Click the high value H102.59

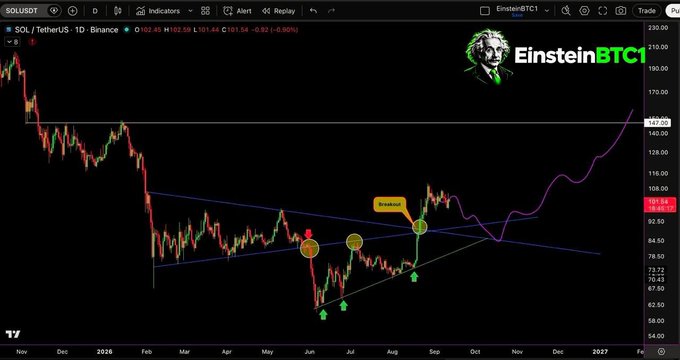point(178,30)
